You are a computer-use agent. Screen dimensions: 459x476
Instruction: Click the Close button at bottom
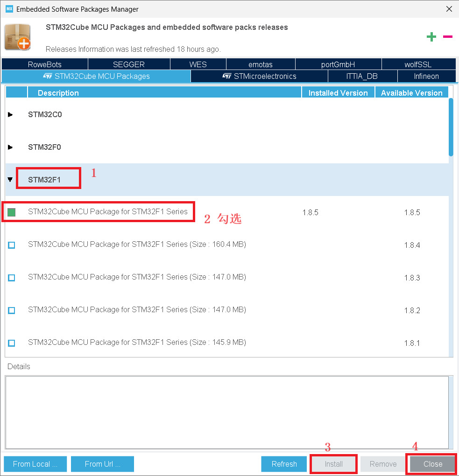click(x=432, y=464)
